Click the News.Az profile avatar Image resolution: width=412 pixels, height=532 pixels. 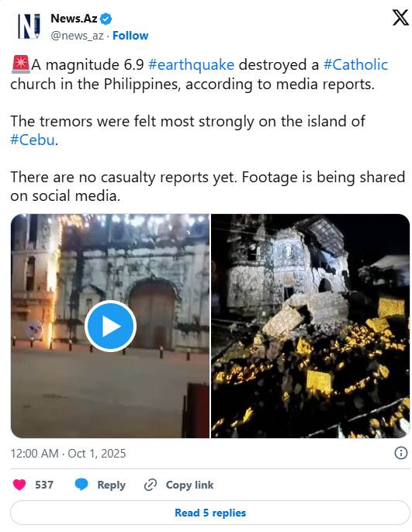click(x=29, y=26)
